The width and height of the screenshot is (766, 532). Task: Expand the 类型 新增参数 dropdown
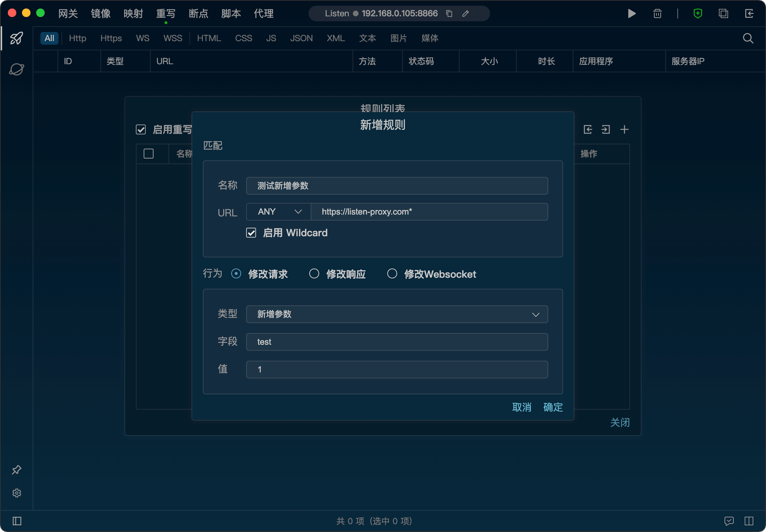pos(397,314)
